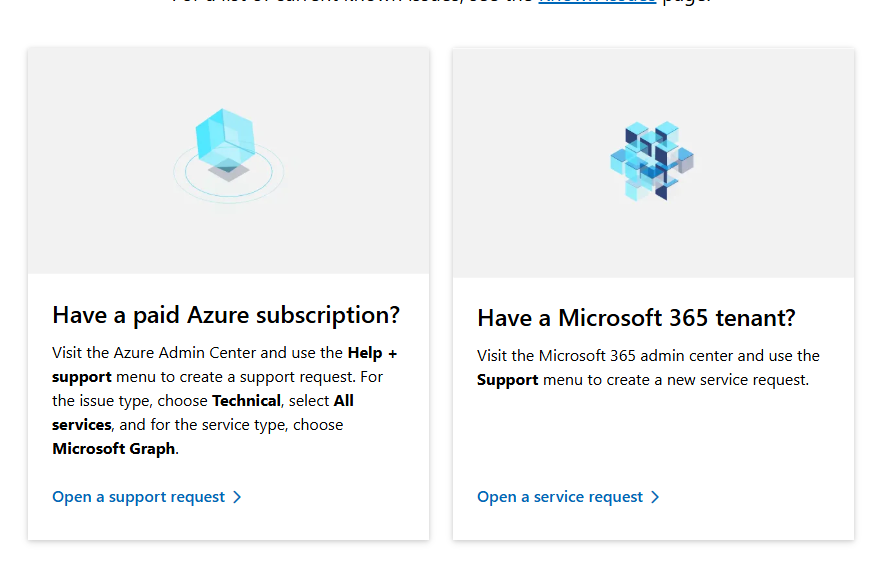Follow the known issues link at top
The width and height of the screenshot is (885, 561).
[x=597, y=2]
